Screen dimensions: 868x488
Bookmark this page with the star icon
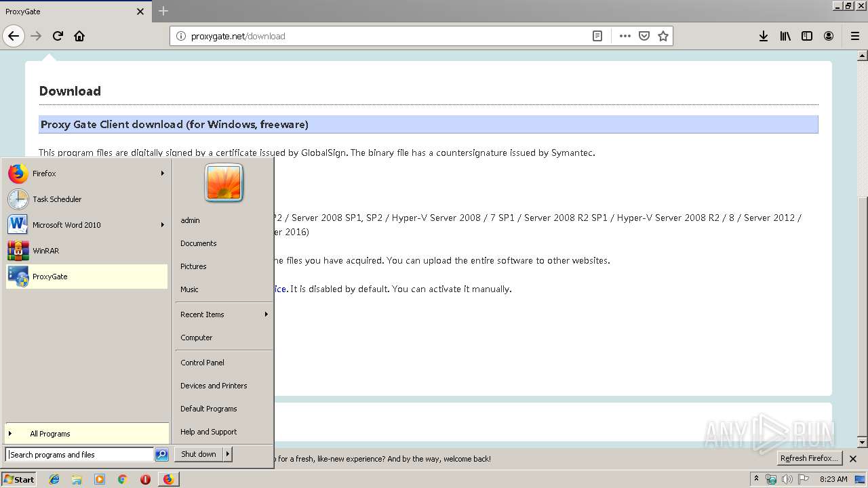[x=663, y=36]
